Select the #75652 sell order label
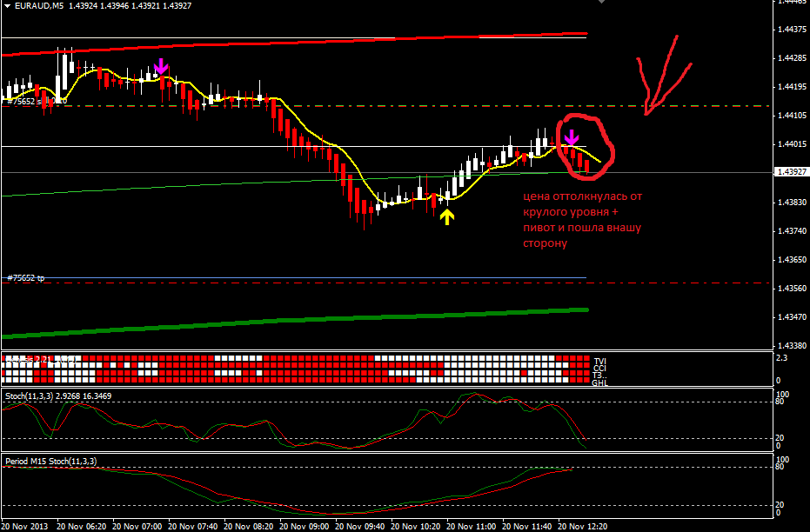Image resolution: width=810 pixels, height=532 pixels. pos(37,101)
